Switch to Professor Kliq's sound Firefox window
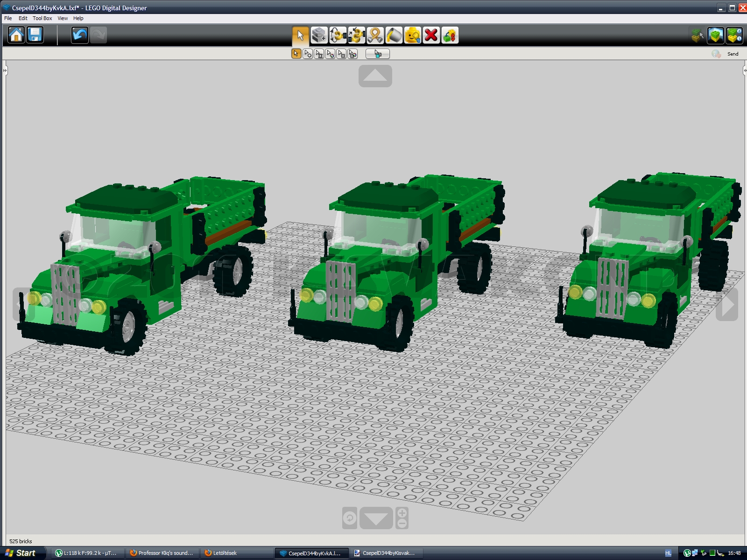This screenshot has height=560, width=747. pos(162,553)
